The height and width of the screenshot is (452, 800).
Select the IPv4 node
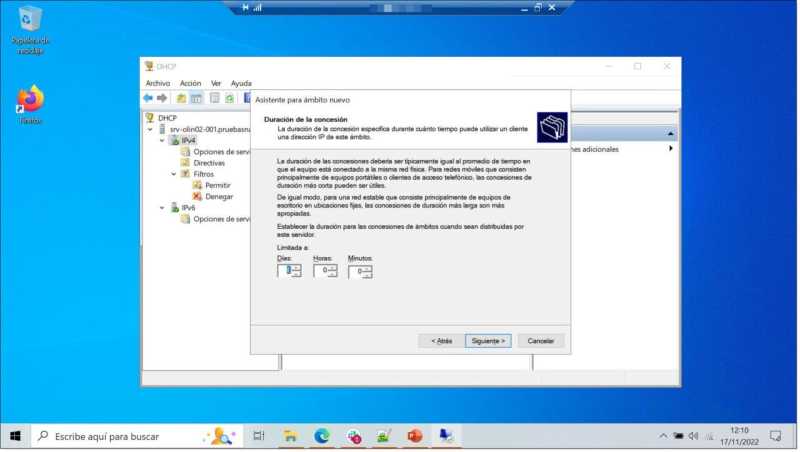point(188,140)
